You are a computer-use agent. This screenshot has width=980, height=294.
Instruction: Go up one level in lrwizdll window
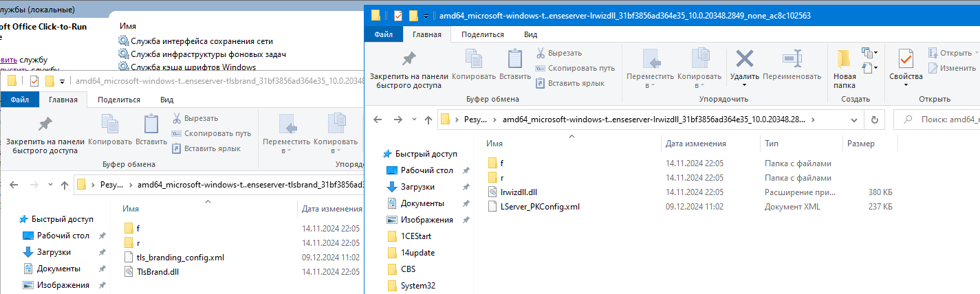coord(428,120)
